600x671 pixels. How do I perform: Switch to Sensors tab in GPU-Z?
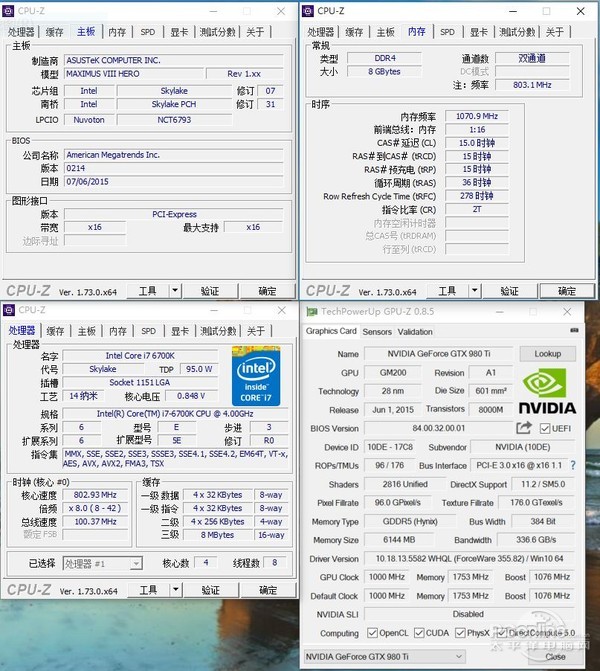point(377,332)
